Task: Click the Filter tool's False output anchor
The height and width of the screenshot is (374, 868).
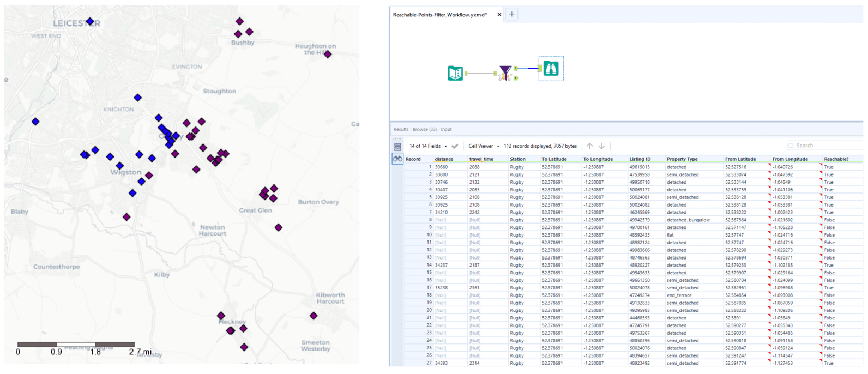Action: (516, 79)
